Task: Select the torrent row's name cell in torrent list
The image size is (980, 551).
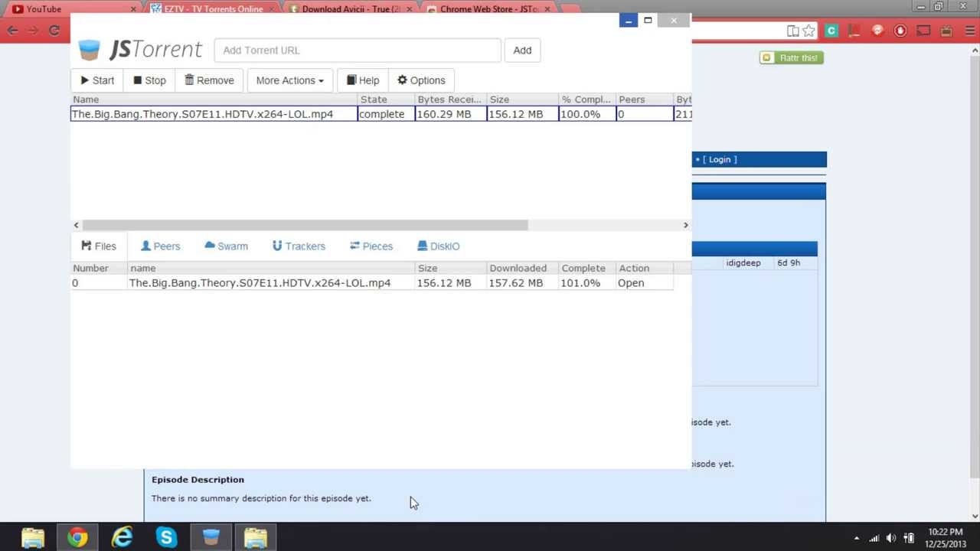Action: (214, 114)
